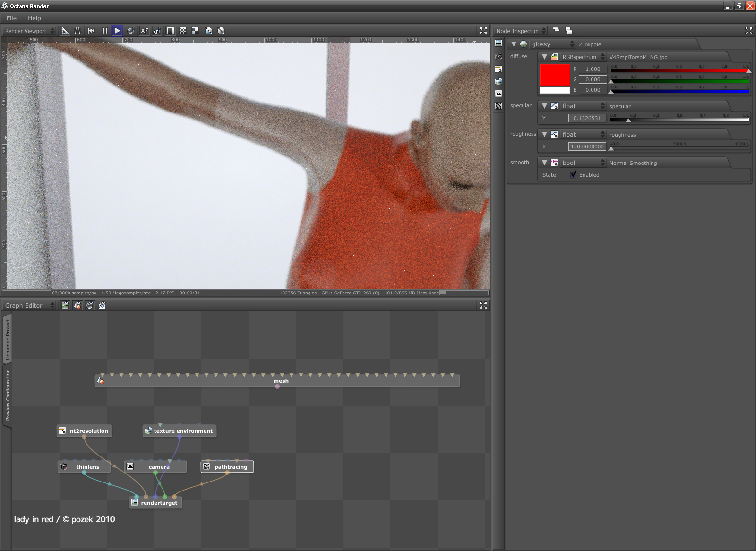Click the roughness X value field
The image size is (756, 551).
(x=587, y=146)
